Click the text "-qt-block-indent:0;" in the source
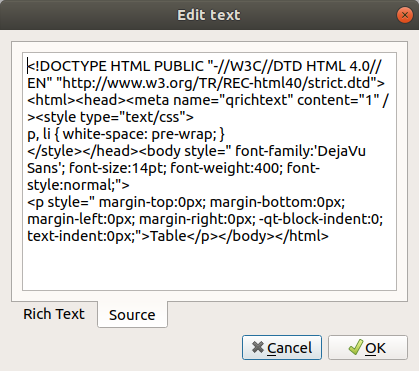419x371 pixels. click(320, 219)
